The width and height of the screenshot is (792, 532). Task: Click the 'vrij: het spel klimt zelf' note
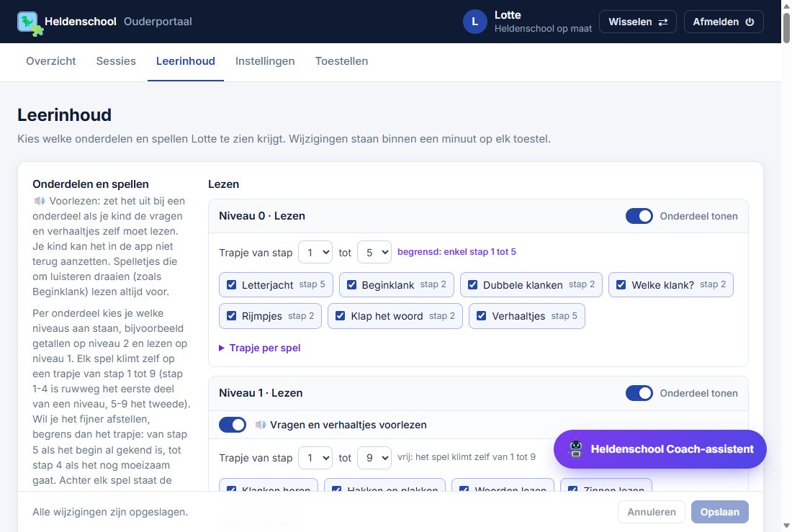[467, 456]
